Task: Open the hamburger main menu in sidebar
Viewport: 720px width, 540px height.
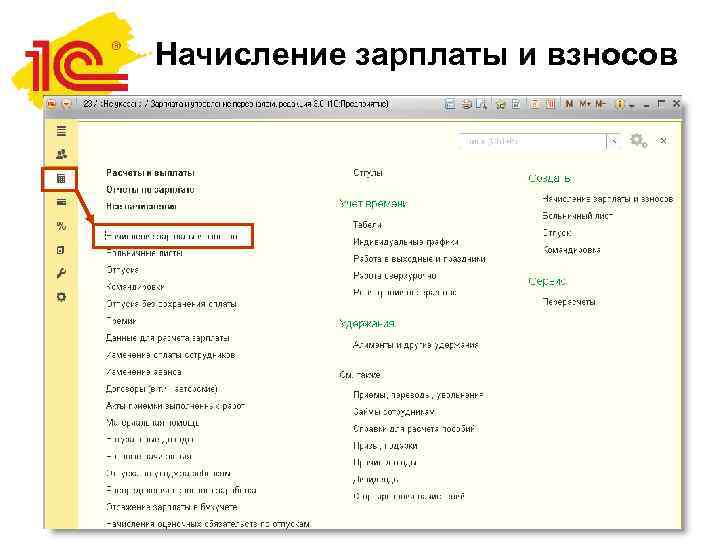Action: tap(61, 131)
